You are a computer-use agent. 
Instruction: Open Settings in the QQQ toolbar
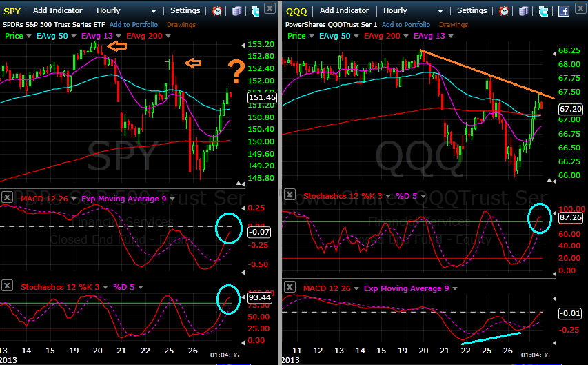click(x=472, y=10)
